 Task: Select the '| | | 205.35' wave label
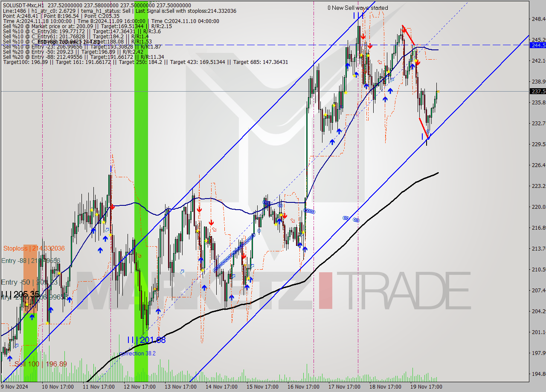point(20,294)
